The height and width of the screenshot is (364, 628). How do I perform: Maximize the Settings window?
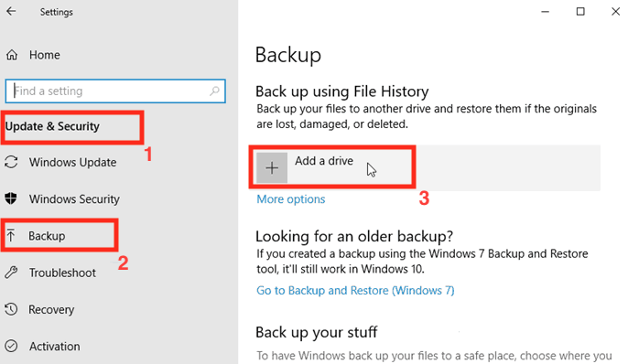coord(580,12)
